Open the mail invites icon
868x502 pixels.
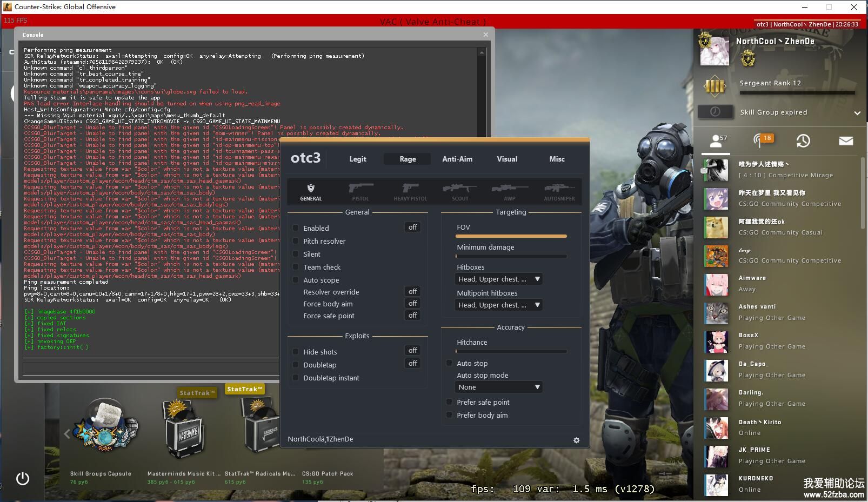846,141
